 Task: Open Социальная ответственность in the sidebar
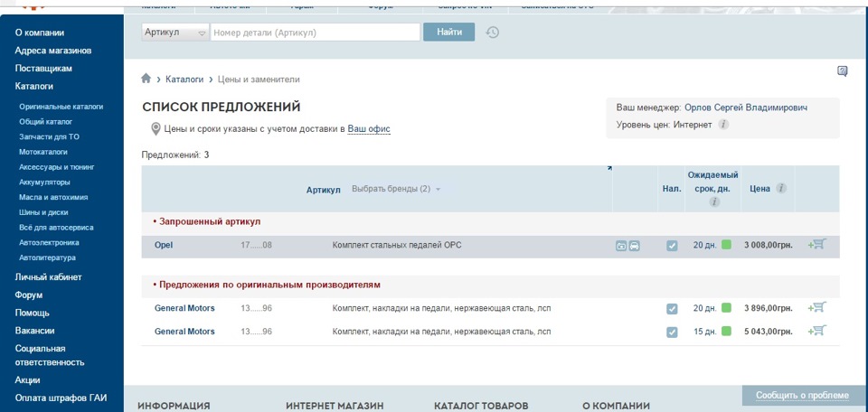[49, 356]
